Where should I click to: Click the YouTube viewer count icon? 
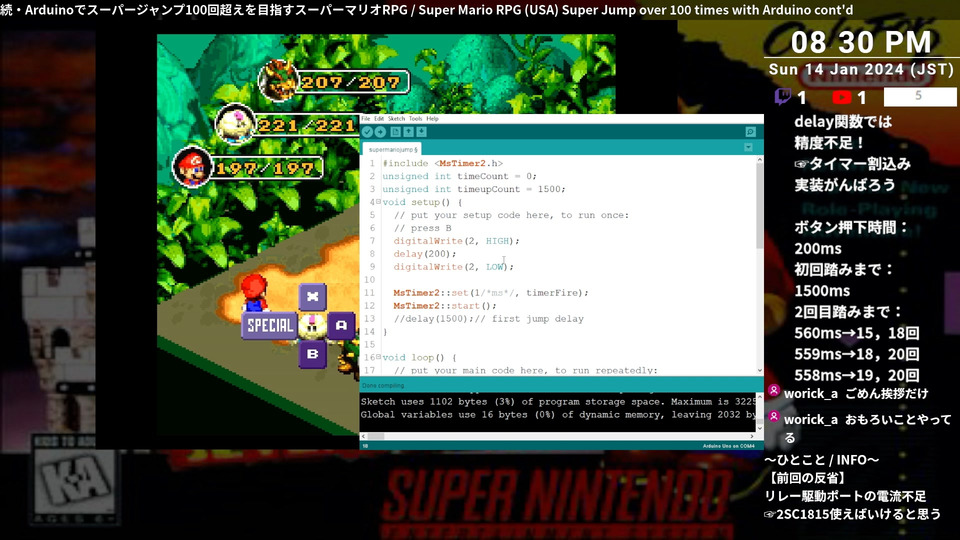tap(841, 97)
